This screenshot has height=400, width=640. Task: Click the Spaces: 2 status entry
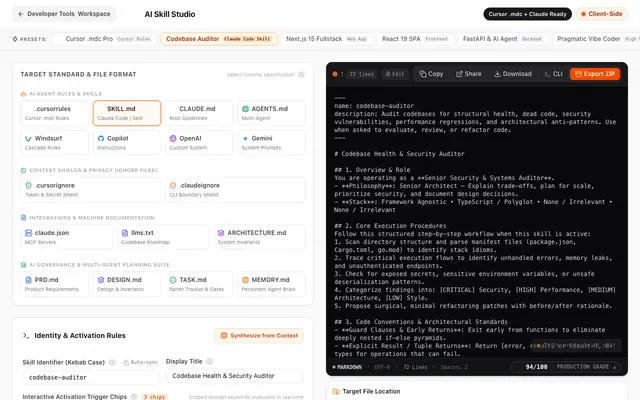tap(454, 367)
